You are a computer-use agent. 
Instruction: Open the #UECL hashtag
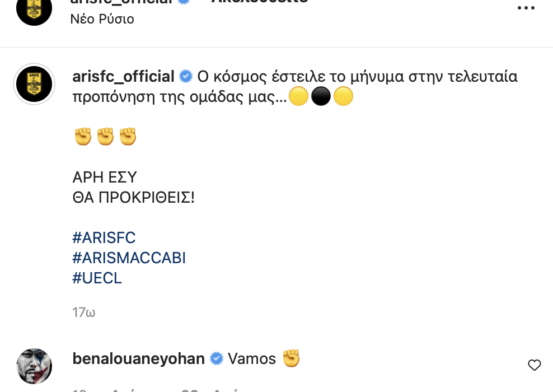[97, 278]
